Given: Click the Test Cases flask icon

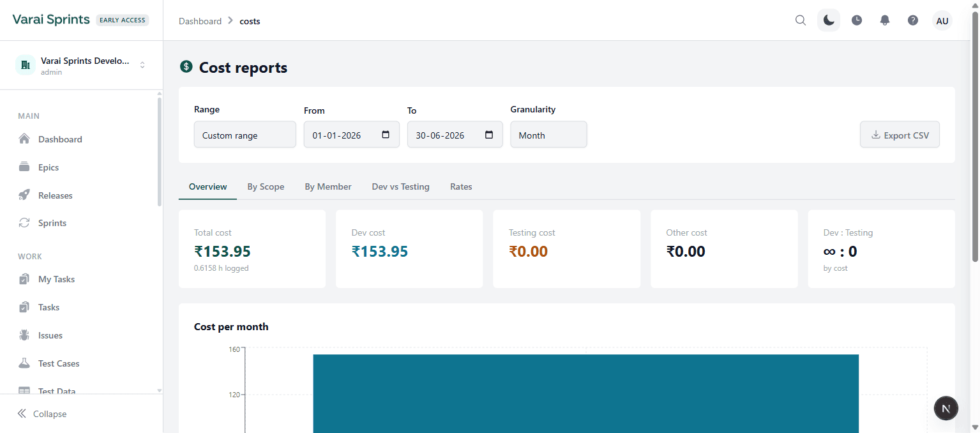Looking at the screenshot, I should click(24, 363).
